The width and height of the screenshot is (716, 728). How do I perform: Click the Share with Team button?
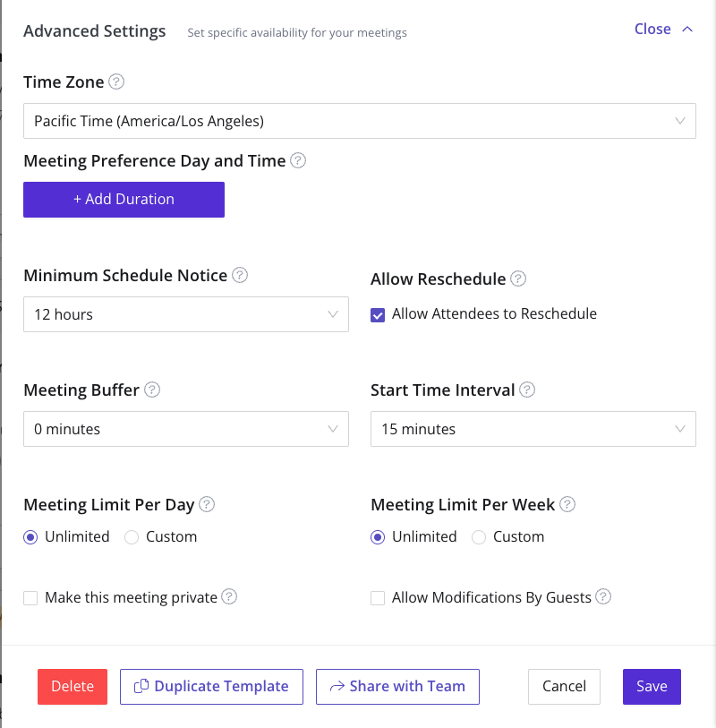pyautogui.click(x=397, y=687)
